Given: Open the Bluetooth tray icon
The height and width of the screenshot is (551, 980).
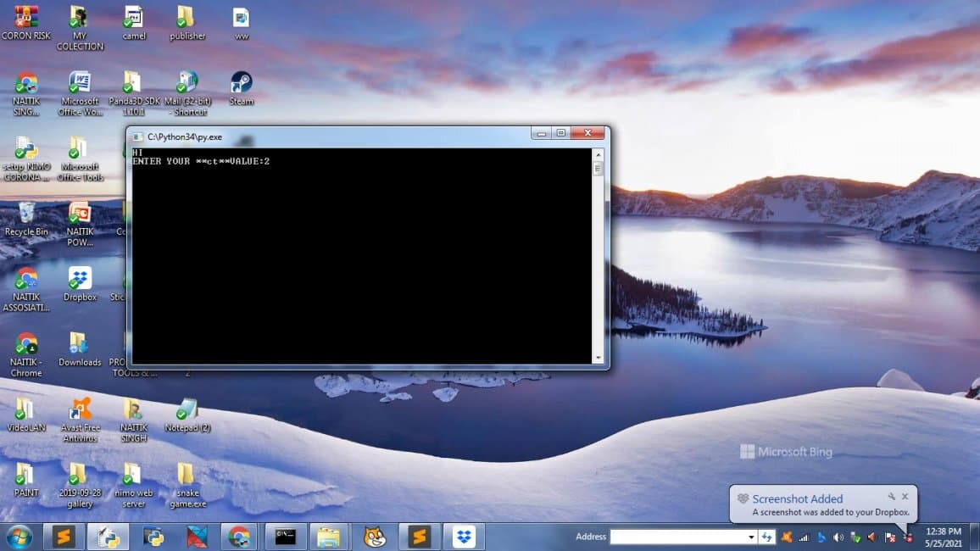Looking at the screenshot, I should [821, 537].
